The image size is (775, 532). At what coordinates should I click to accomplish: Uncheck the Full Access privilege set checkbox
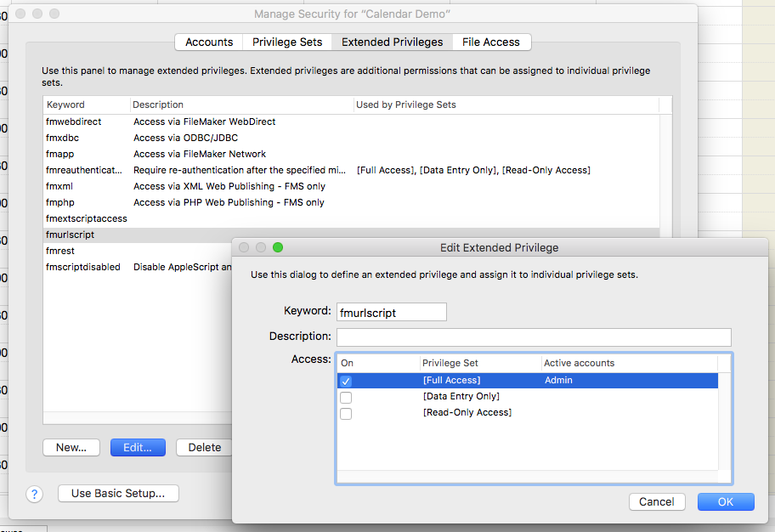(346, 381)
